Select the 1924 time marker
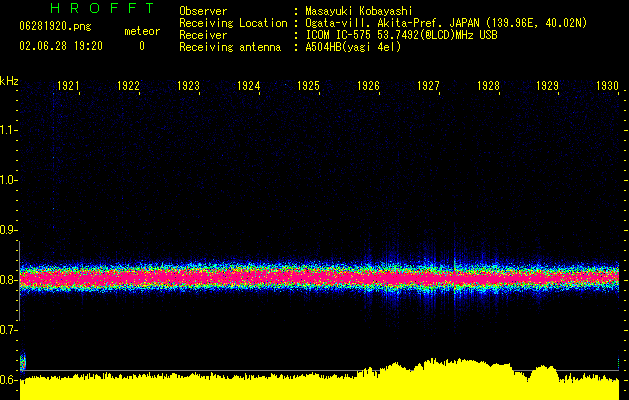The image size is (629, 400). pyautogui.click(x=248, y=86)
